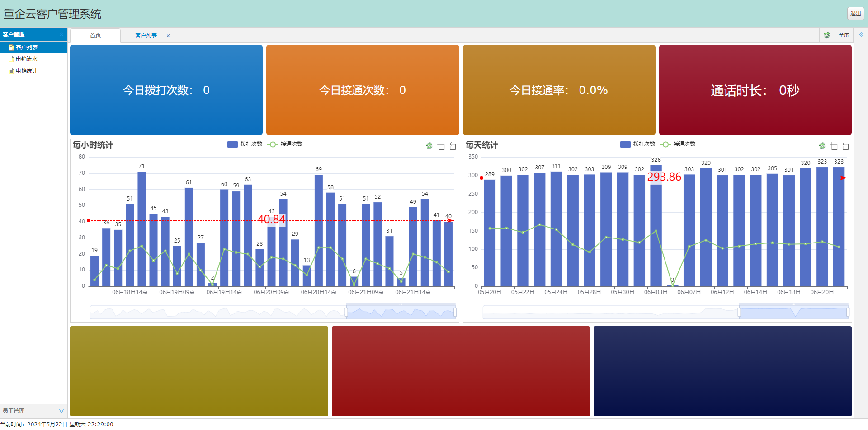Screen dimensions: 868x430
Task: Reset zoom in 每天统计 chart
Action: [x=845, y=146]
